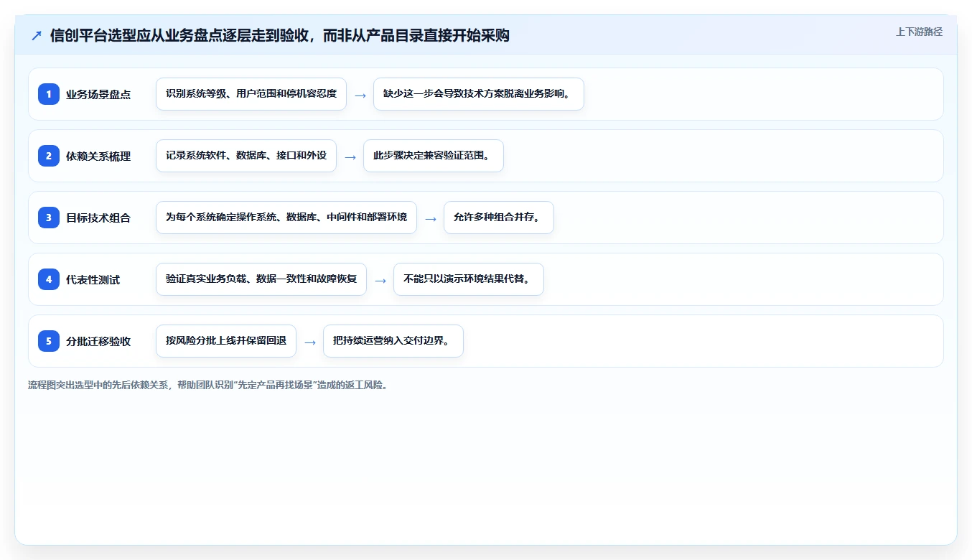Click the 上下游路径 label
Image resolution: width=972 pixels, height=560 pixels.
click(919, 32)
